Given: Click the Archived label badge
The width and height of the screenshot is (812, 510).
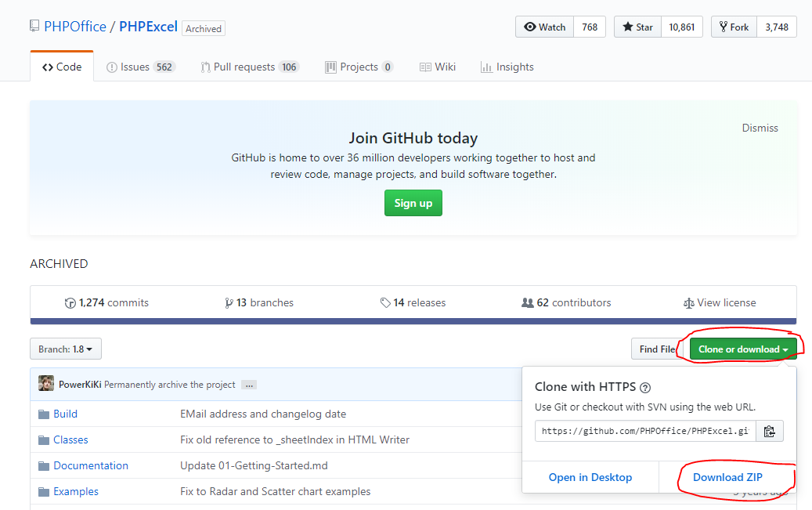Looking at the screenshot, I should point(204,28).
